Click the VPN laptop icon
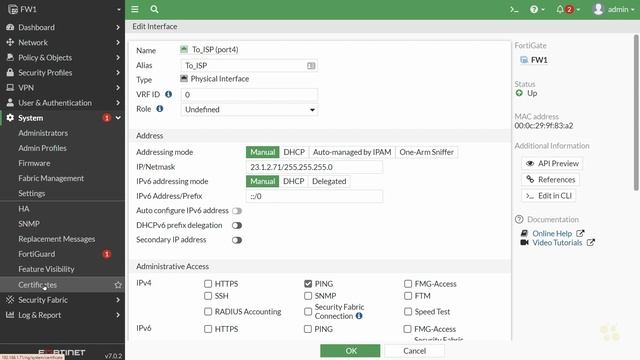The width and height of the screenshot is (640, 360). pyautogui.click(x=10, y=88)
